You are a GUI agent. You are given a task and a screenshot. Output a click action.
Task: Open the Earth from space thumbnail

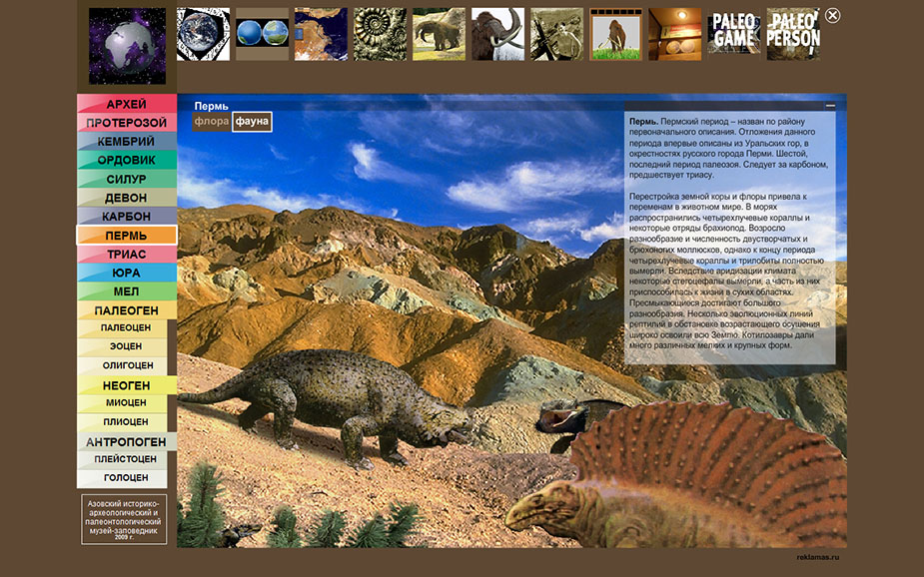203,35
